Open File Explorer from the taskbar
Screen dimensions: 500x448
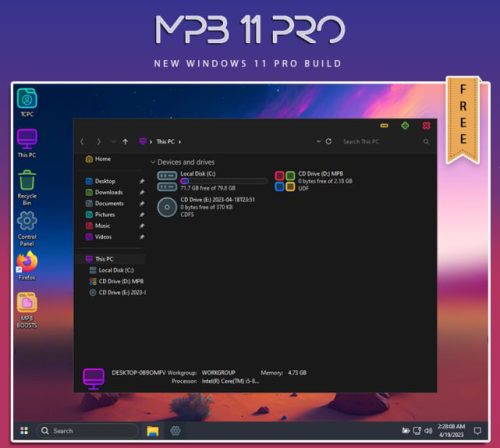click(153, 431)
